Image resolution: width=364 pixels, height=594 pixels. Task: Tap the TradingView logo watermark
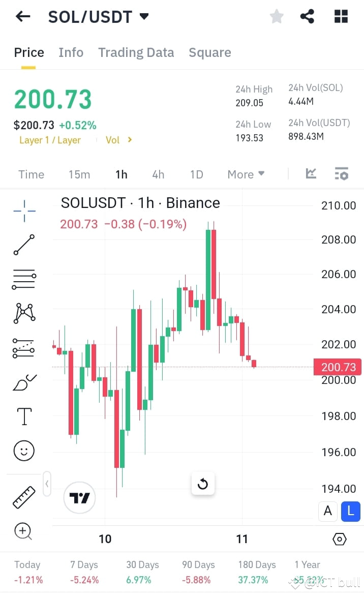tap(79, 498)
